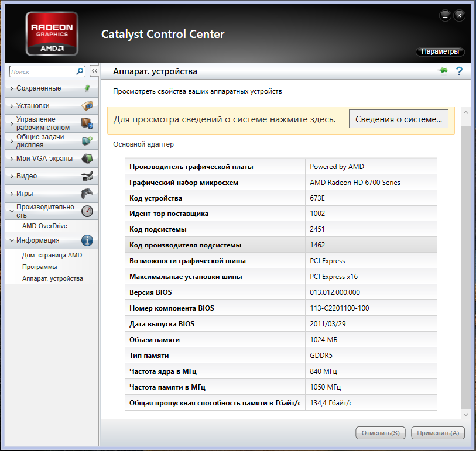Click the search magnifier icon

pos(80,71)
